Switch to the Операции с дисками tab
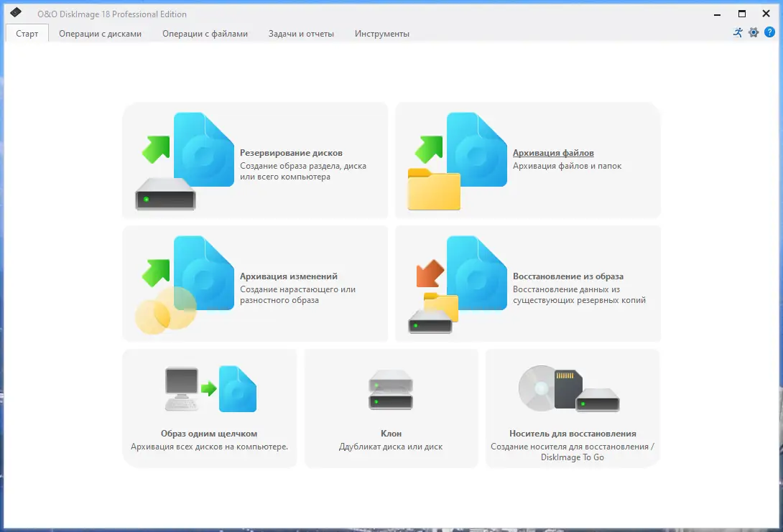 [101, 33]
